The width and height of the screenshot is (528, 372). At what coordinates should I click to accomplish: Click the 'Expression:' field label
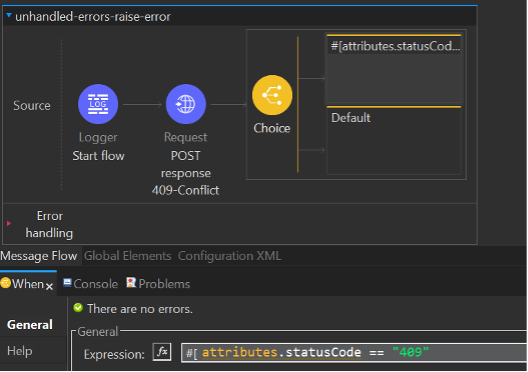114,354
